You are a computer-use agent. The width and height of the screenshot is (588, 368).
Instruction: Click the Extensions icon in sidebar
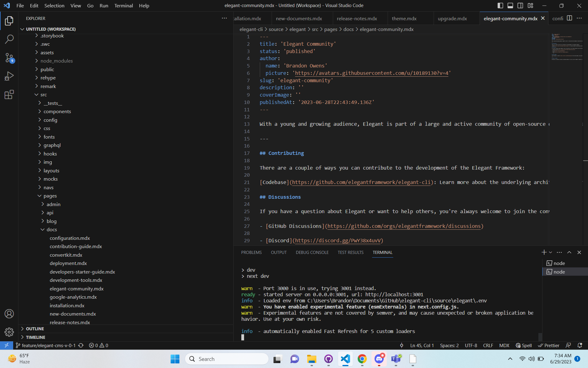(9, 94)
